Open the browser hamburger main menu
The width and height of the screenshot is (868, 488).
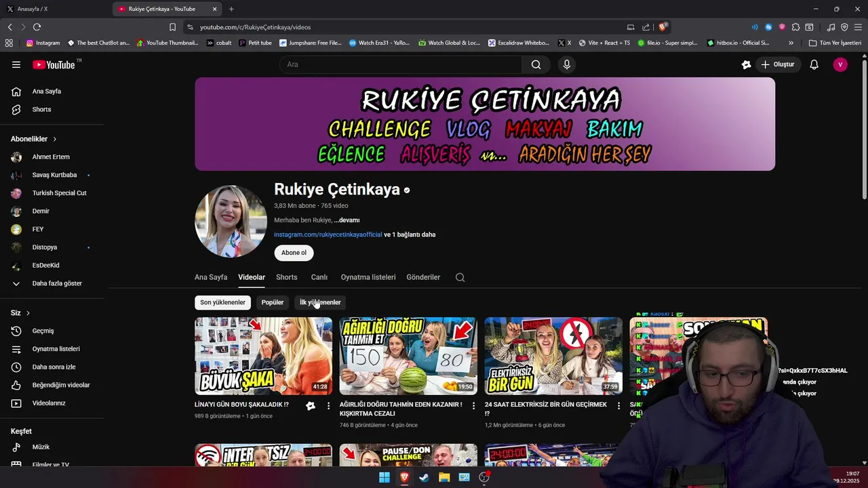[x=858, y=27]
